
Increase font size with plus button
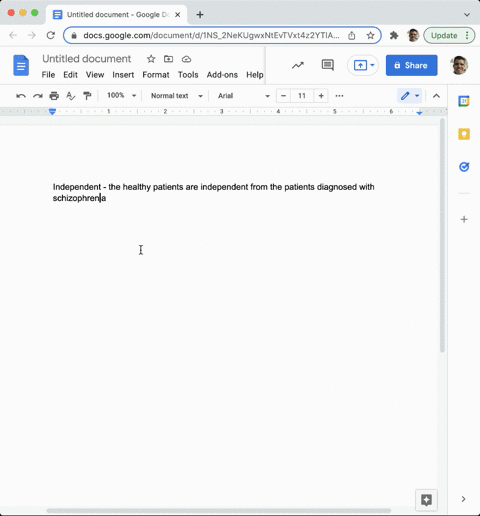point(321,96)
